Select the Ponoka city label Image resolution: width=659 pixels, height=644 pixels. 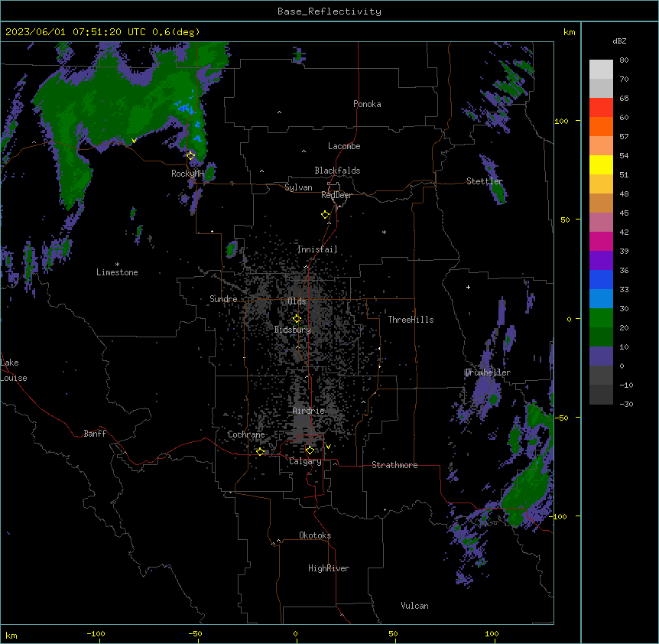(x=367, y=104)
